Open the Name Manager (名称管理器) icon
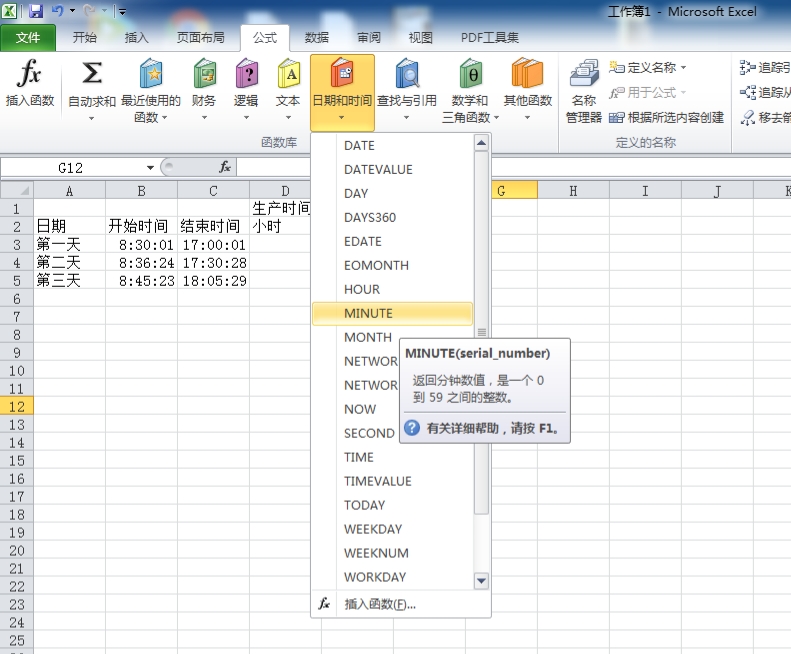This screenshot has width=791, height=654. click(584, 75)
